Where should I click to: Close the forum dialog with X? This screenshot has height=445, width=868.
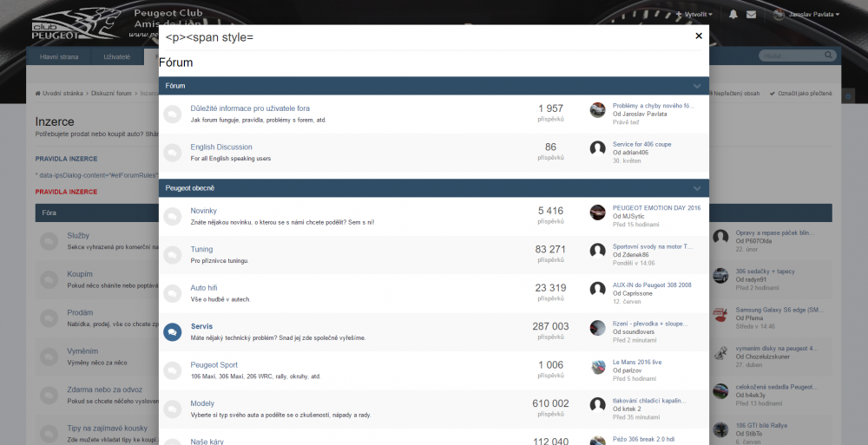699,36
